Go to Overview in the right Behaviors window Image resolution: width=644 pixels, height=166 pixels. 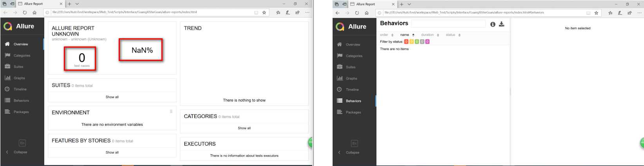point(354,45)
